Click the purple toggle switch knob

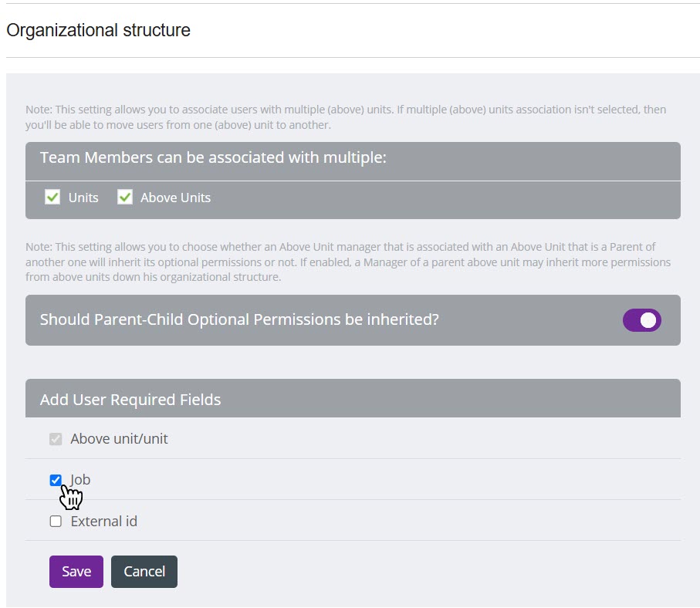(x=649, y=320)
